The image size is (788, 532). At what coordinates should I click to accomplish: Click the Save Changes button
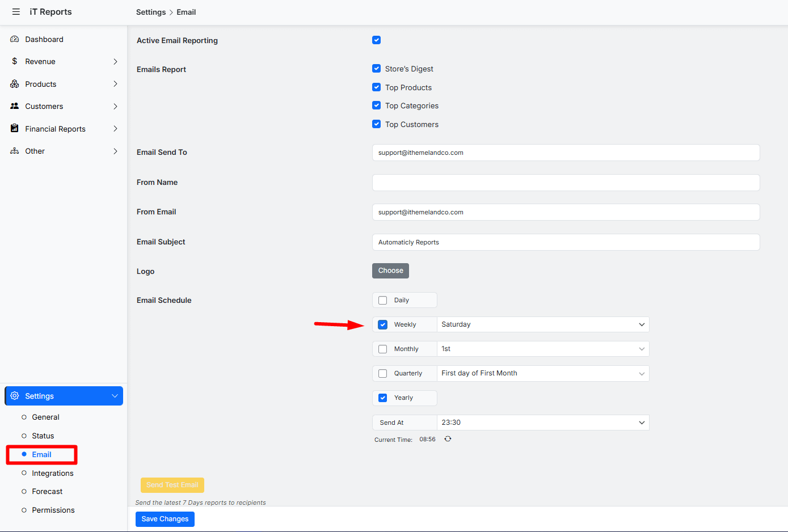pos(165,519)
